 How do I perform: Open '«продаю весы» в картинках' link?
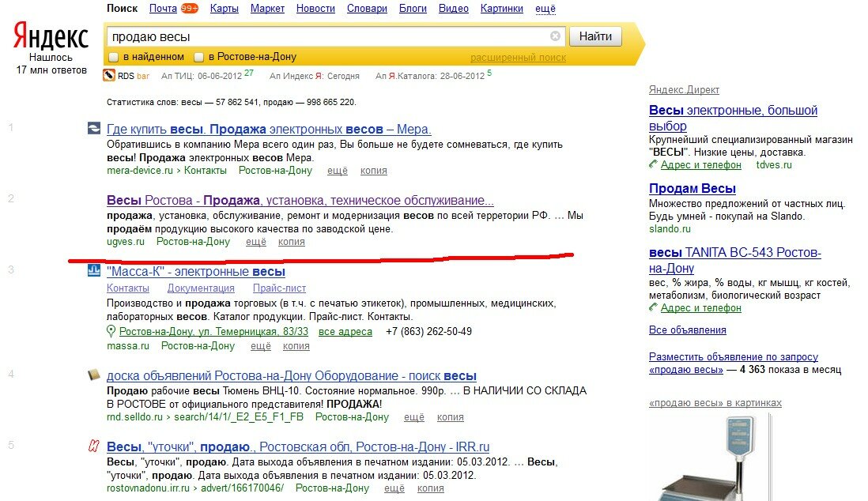click(x=715, y=402)
